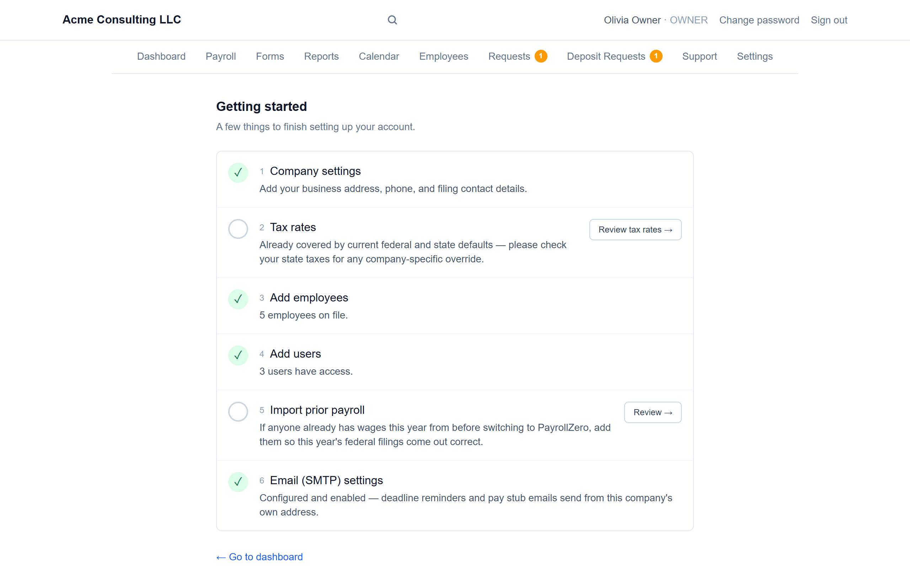Click the '3 users have access.' text
Screen dimensions: 910x588
[306, 371]
